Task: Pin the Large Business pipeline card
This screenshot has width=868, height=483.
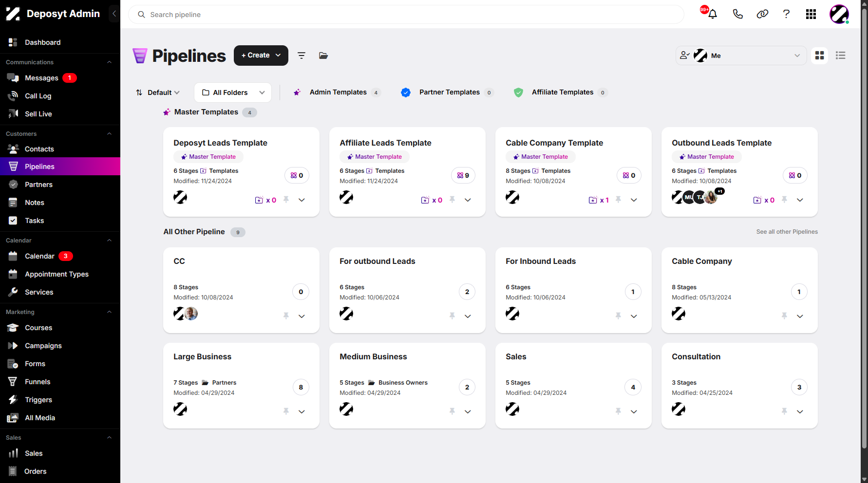Action: point(286,411)
